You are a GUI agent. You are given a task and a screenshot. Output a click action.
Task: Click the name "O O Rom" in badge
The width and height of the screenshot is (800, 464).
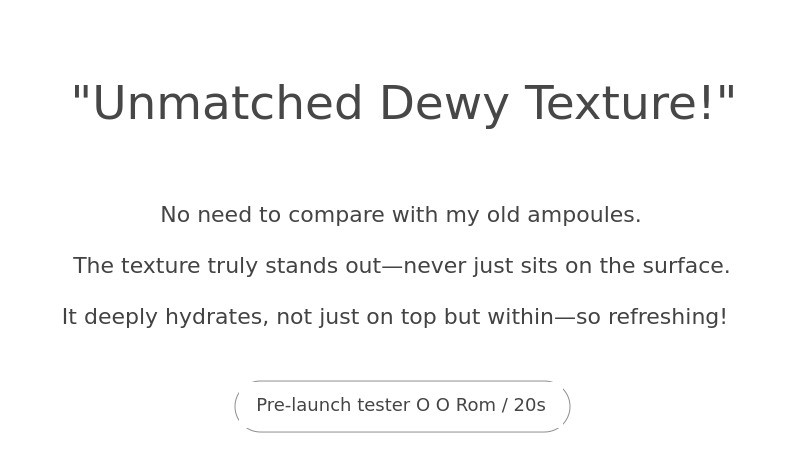point(456,405)
